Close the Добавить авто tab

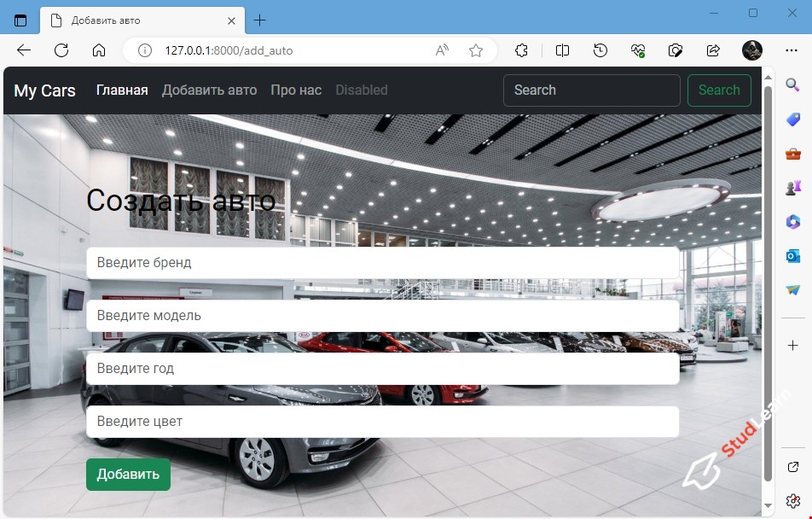click(x=231, y=20)
